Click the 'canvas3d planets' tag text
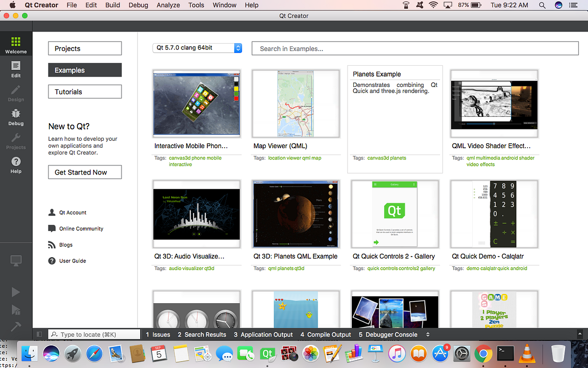The image size is (588, 368). (387, 158)
